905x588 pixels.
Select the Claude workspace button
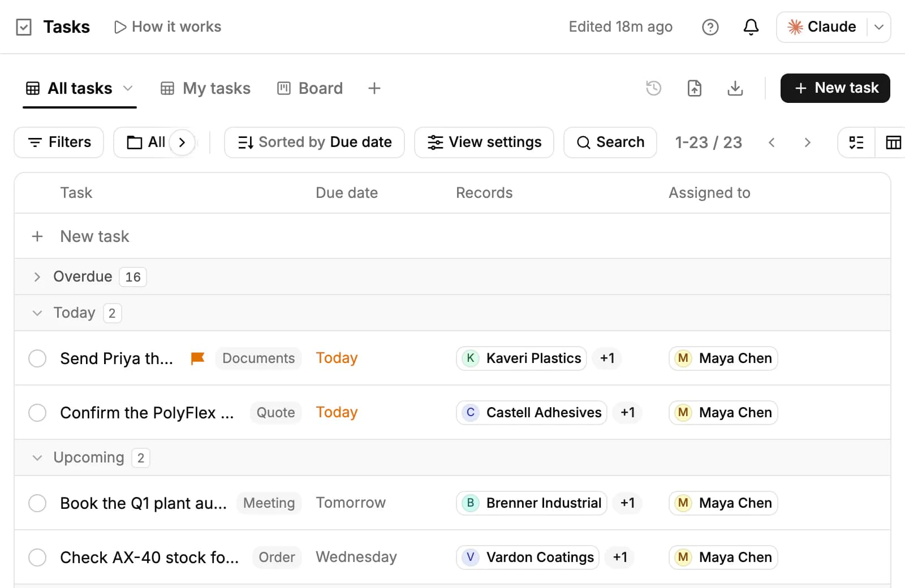[822, 27]
